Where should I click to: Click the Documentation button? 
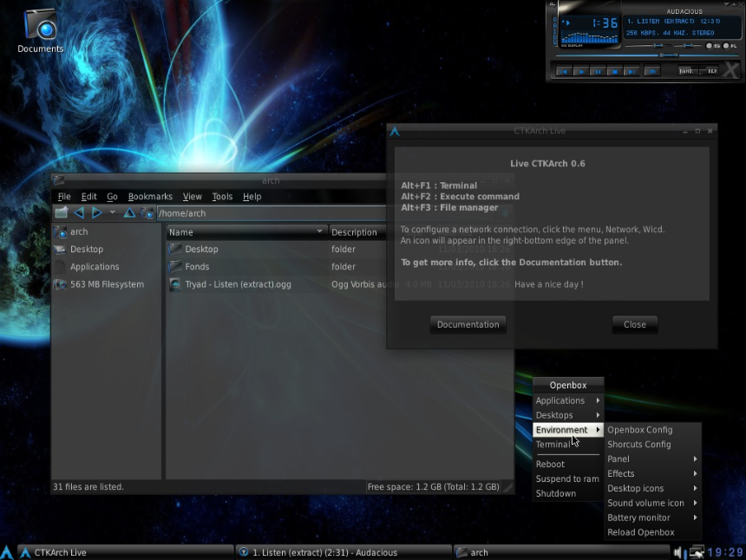point(468,325)
